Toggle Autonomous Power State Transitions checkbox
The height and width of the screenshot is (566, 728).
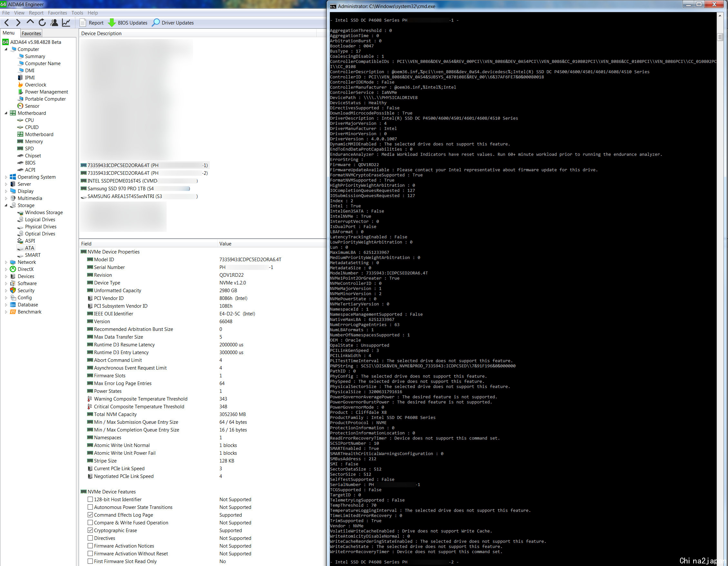(x=90, y=507)
